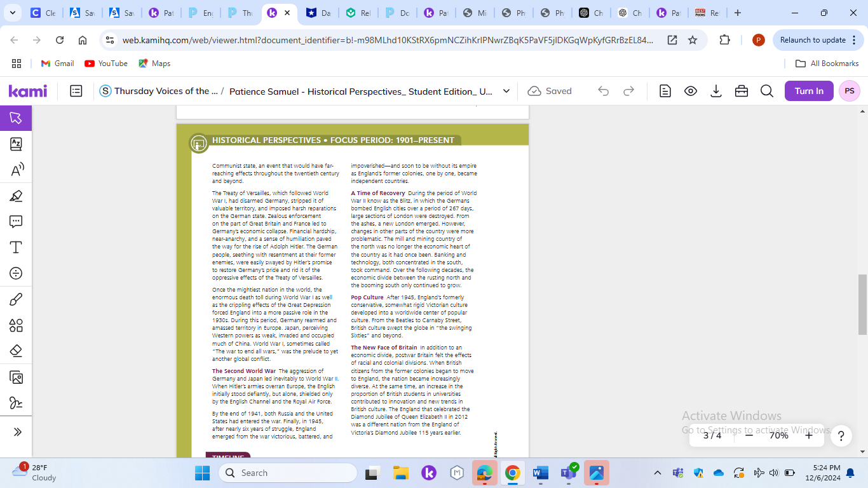Screen dimensions: 868x488
Task: Click the vertical scrollbar thumb
Action: pyautogui.click(x=862, y=304)
